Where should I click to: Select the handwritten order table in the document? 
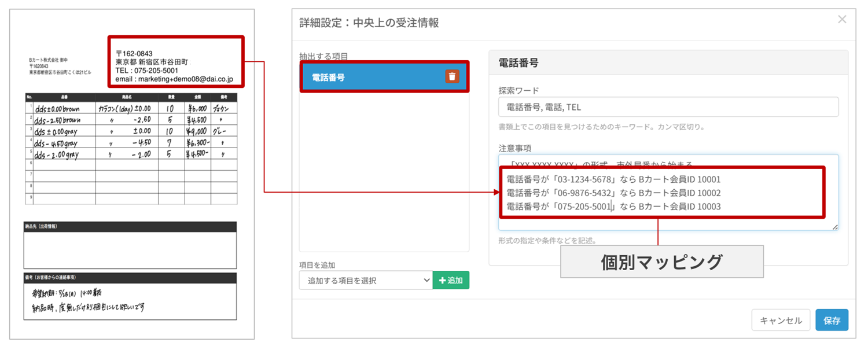[x=131, y=148]
